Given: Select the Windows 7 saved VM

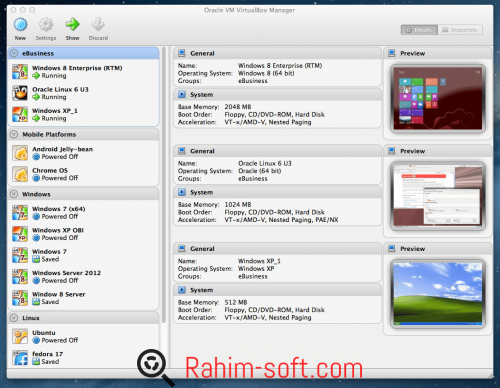Looking at the screenshot, I should click(83, 255).
